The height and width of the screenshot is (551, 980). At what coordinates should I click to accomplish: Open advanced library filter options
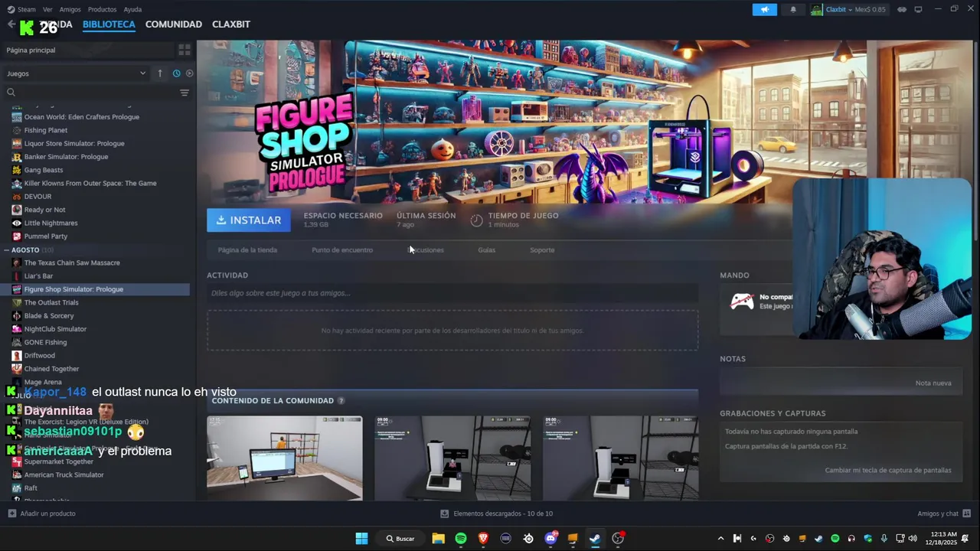coord(185,93)
